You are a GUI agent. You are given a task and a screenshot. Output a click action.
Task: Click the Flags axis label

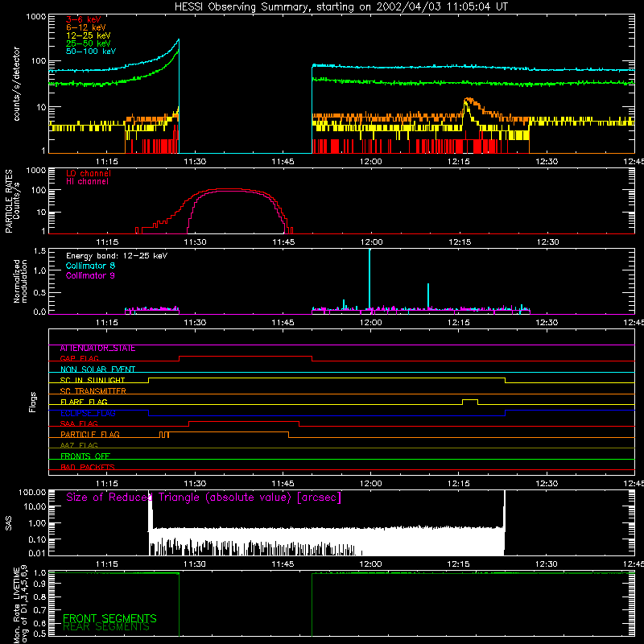click(33, 402)
